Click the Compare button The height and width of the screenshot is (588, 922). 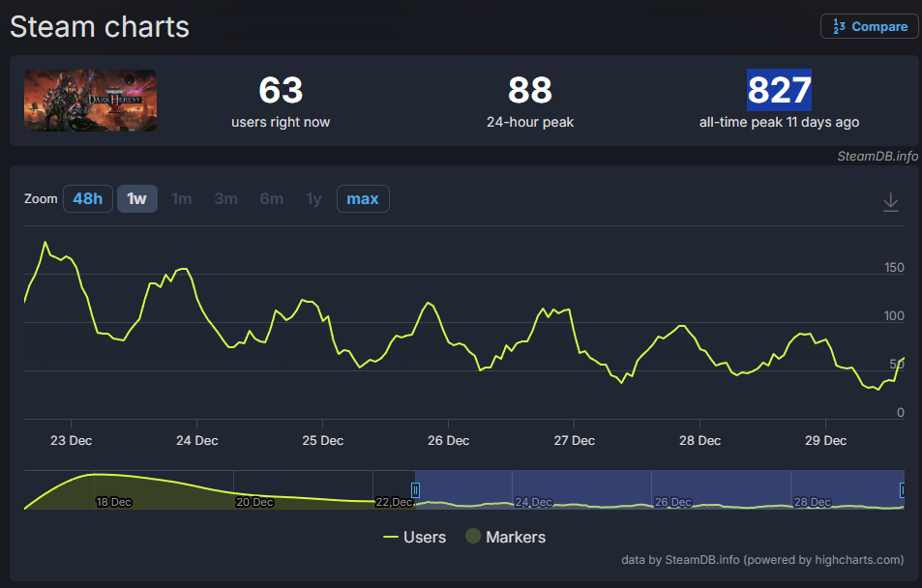869,26
